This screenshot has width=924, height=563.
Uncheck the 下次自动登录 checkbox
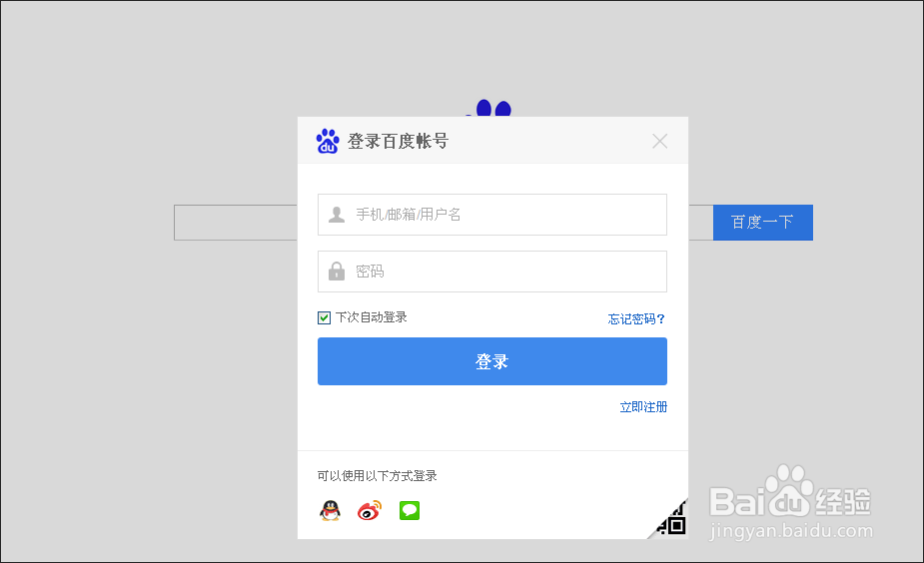pyautogui.click(x=324, y=318)
